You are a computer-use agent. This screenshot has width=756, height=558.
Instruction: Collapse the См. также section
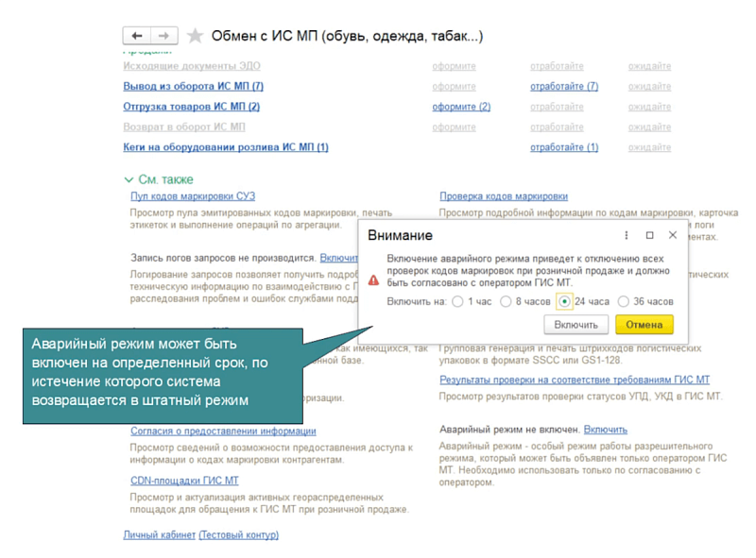point(129,179)
